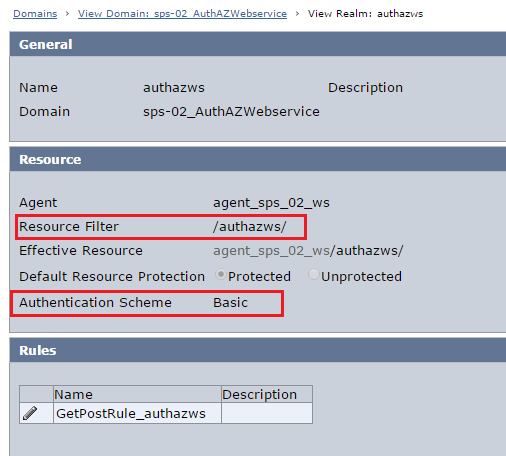
Task: Open the Domains breadcrumb link
Action: point(35,14)
